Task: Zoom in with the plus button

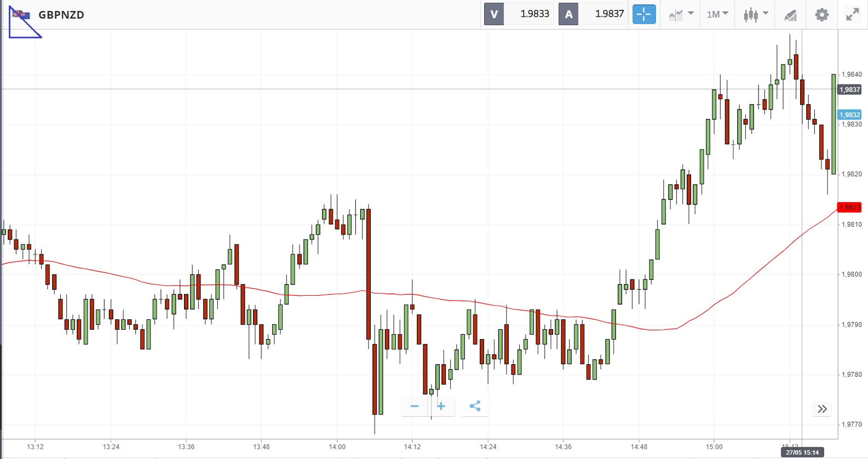Action: [441, 406]
